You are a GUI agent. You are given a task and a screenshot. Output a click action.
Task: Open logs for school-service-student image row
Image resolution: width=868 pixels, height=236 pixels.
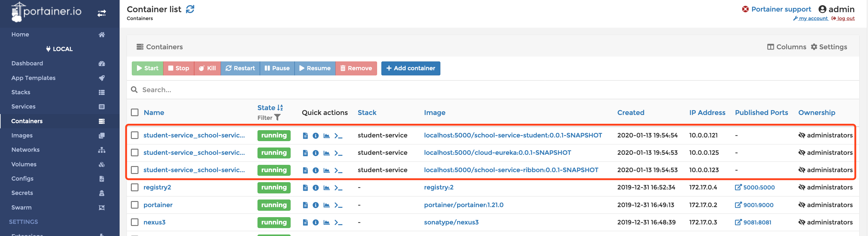(x=305, y=136)
